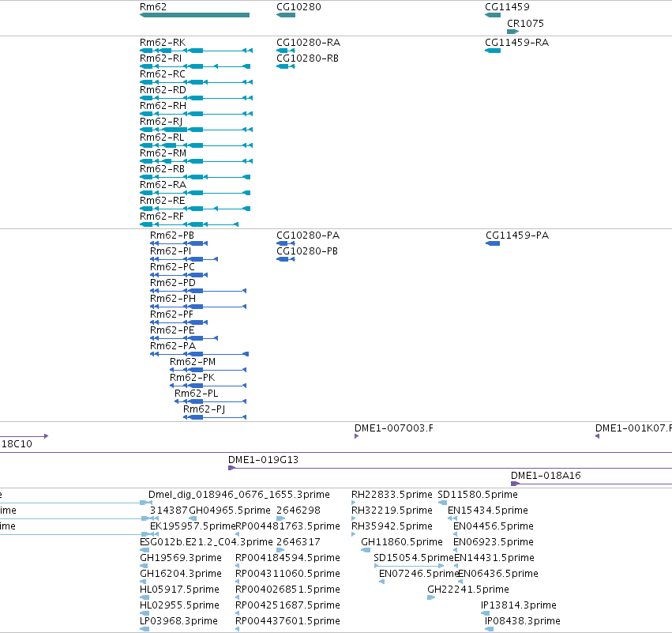Select the Rm62-PE protein label
This screenshot has width=672, height=633.
pos(172,330)
